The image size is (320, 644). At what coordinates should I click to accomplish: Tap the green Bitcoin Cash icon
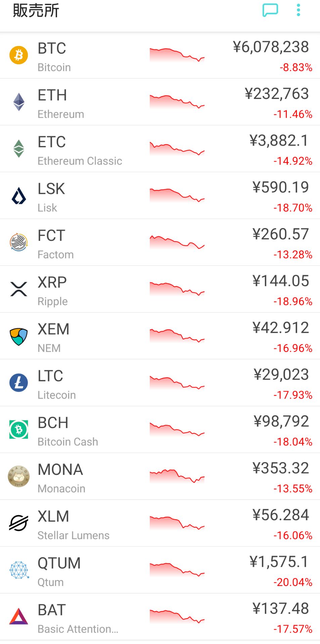tap(19, 430)
